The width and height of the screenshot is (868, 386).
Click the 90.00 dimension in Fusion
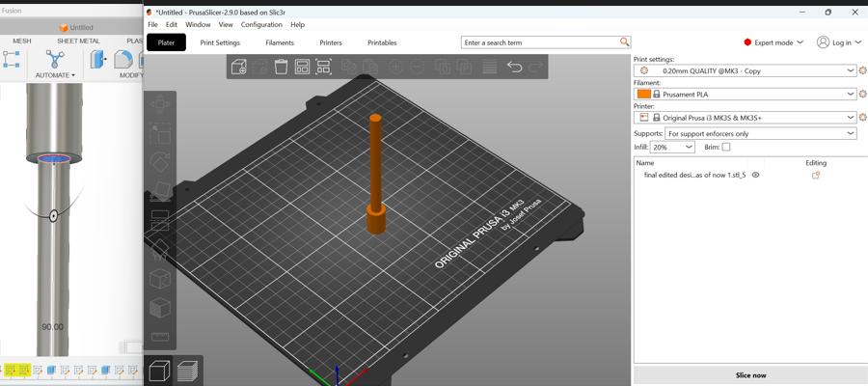[53, 327]
